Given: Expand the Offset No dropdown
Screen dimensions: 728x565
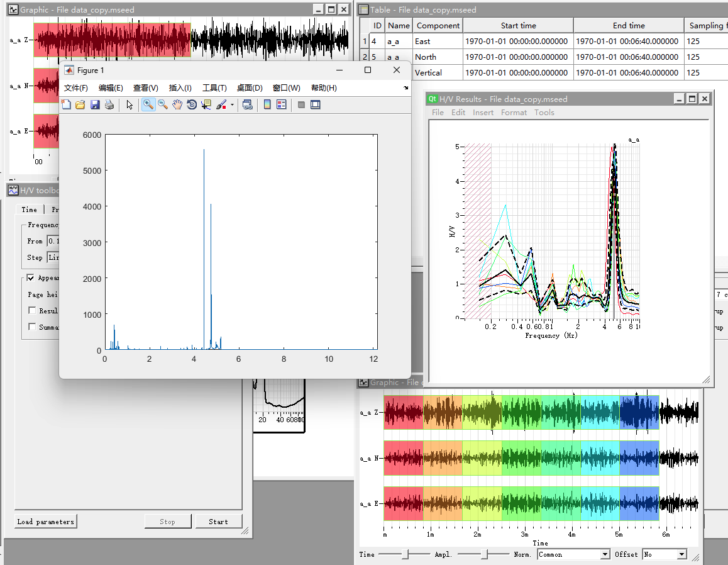Looking at the screenshot, I should coord(665,554).
